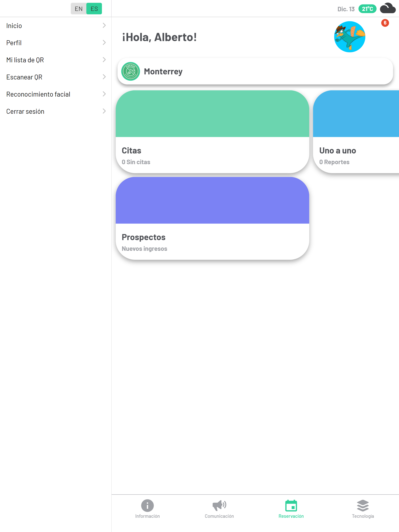Viewport: 399px width, 532px height.
Task: Click the '0 Reportes' text
Action: [334, 162]
